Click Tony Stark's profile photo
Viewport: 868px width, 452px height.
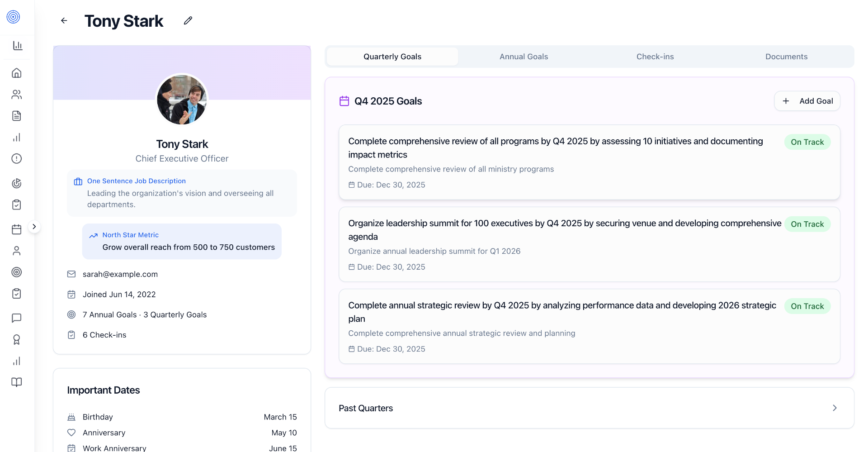coord(182,100)
